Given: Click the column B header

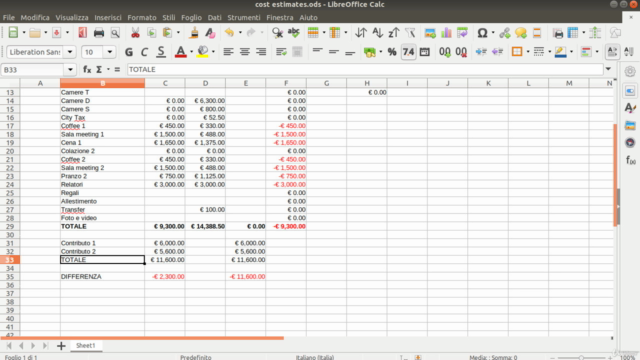Looking at the screenshot, I should pyautogui.click(x=102, y=83).
